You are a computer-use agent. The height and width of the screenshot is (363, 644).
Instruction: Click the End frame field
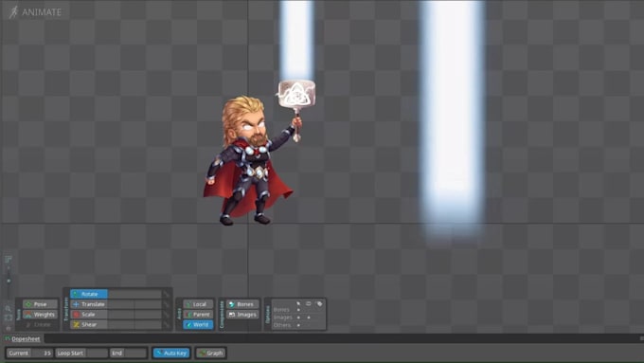coord(129,354)
